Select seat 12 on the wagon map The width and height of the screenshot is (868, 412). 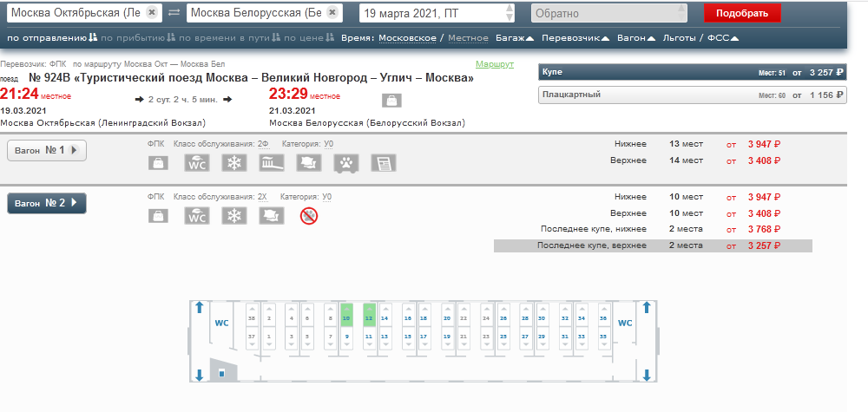(x=369, y=318)
